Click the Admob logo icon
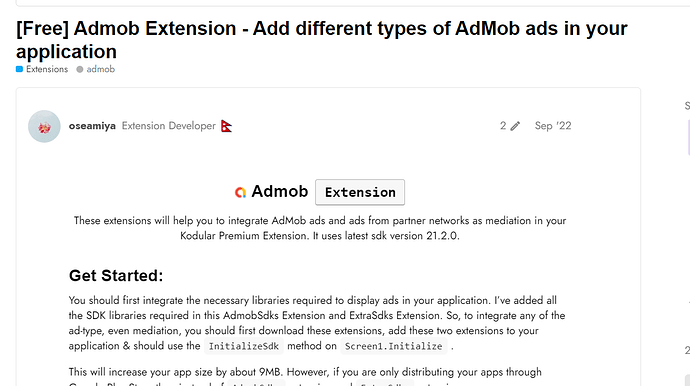Image resolution: width=690 pixels, height=386 pixels. pos(240,192)
